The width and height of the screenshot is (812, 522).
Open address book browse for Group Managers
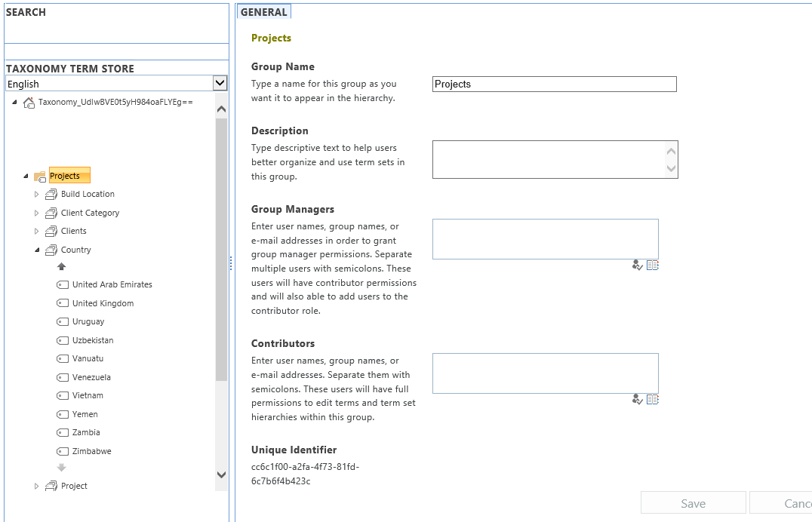653,266
